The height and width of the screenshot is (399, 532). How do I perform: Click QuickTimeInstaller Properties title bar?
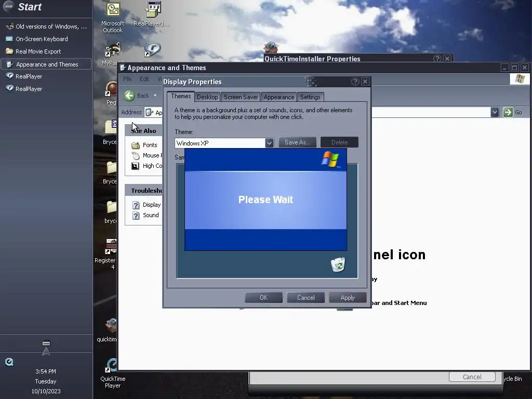pos(348,58)
